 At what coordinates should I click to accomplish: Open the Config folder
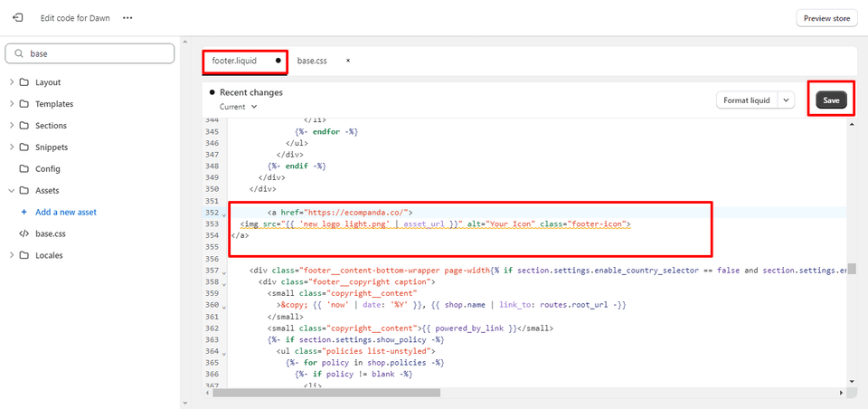coord(48,168)
